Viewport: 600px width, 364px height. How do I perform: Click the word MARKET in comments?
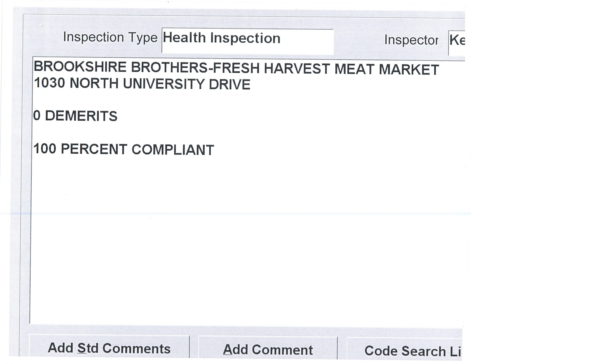[x=409, y=70]
